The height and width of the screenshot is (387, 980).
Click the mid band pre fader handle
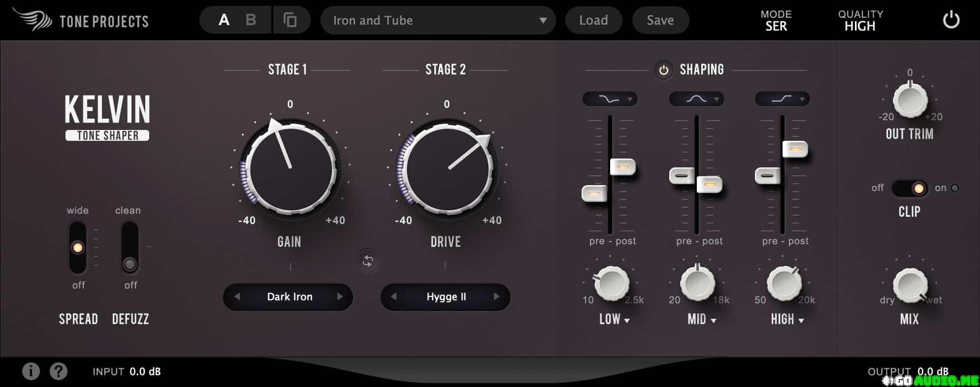point(682,175)
